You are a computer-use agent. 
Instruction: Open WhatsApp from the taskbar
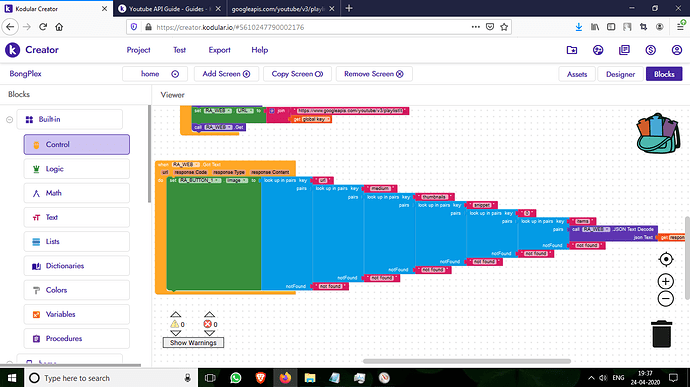point(236,378)
